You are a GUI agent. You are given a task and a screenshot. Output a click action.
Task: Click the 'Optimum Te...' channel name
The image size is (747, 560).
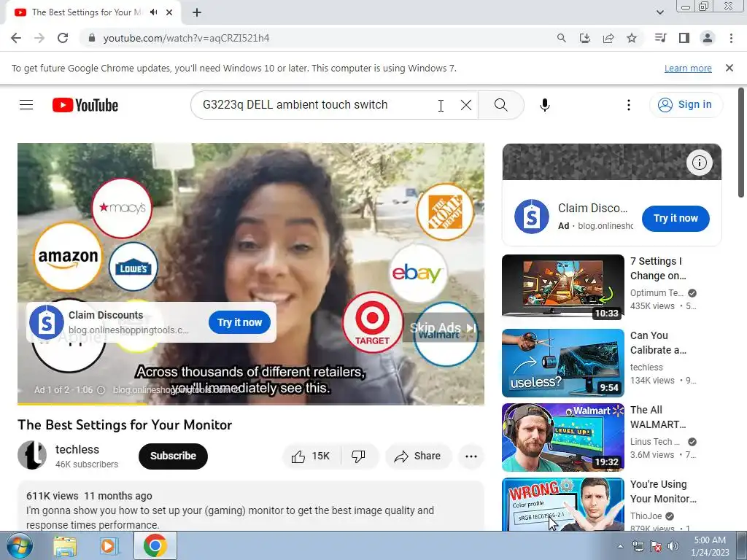[657, 293]
